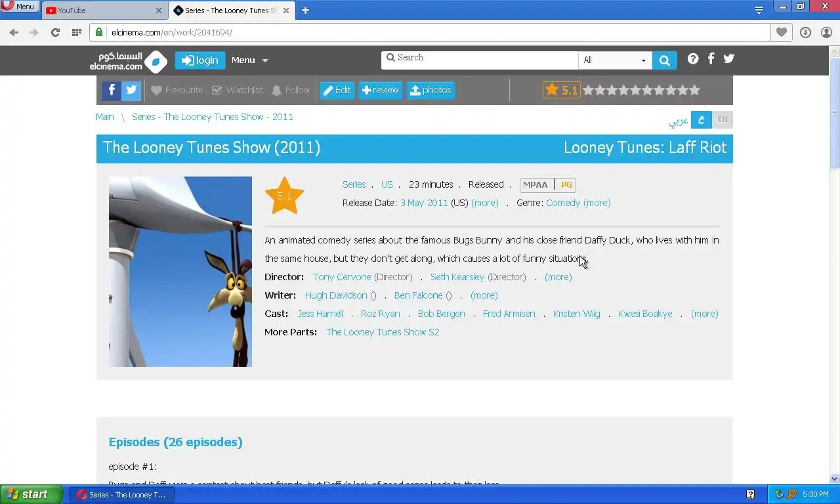Toggle Follow notifications bell

tap(290, 90)
